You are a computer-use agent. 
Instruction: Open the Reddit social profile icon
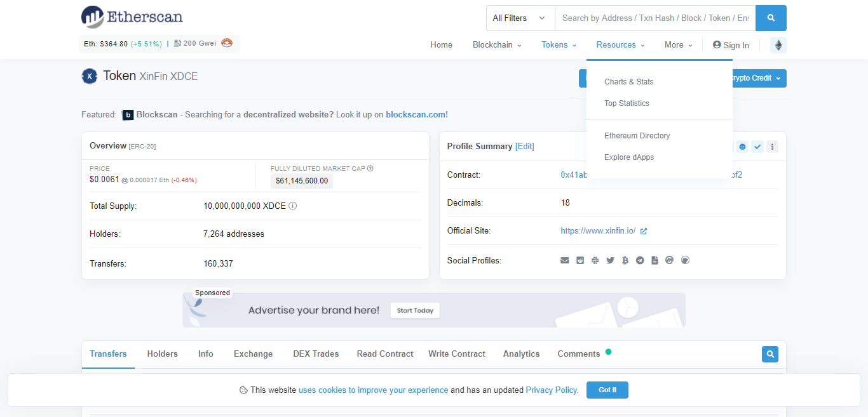[580, 260]
